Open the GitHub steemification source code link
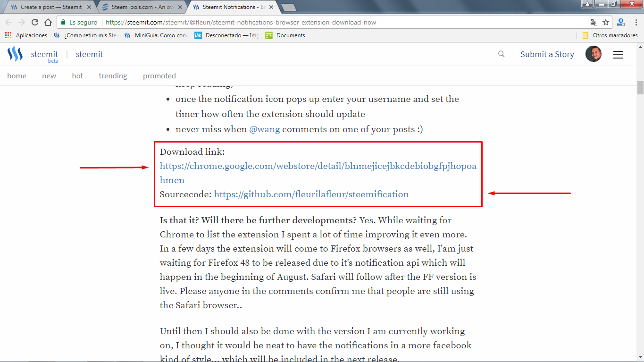 click(311, 194)
